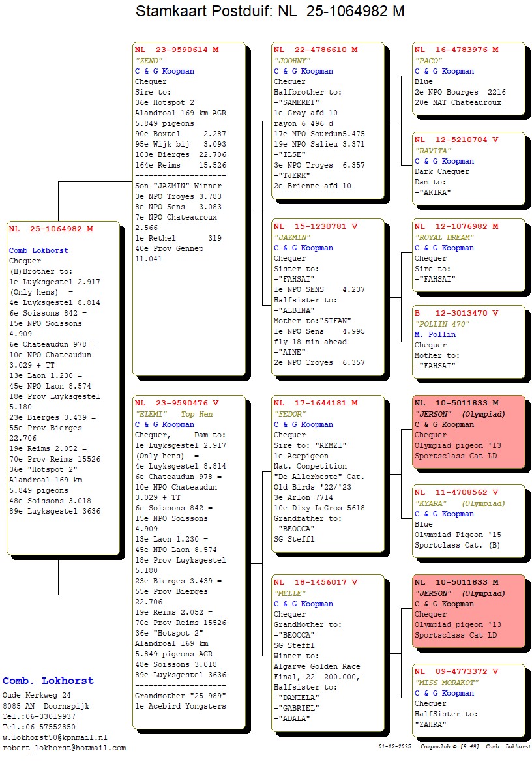Select the "ZENO" pigeon name
The height and width of the screenshot is (764, 532).
[148, 61]
